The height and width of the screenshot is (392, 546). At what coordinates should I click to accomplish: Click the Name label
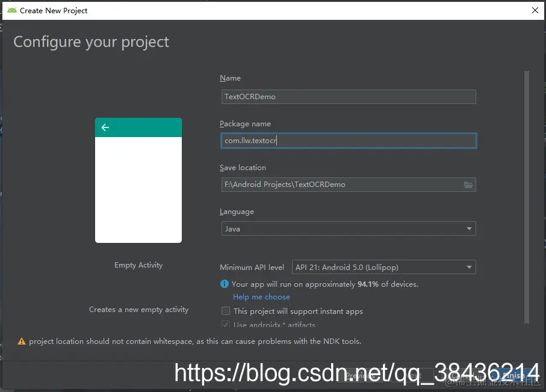point(230,78)
